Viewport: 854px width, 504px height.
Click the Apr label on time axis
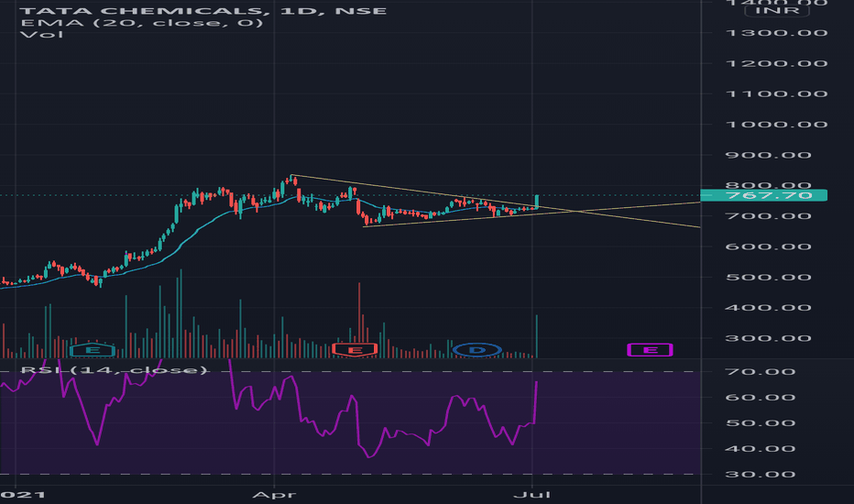click(x=275, y=495)
